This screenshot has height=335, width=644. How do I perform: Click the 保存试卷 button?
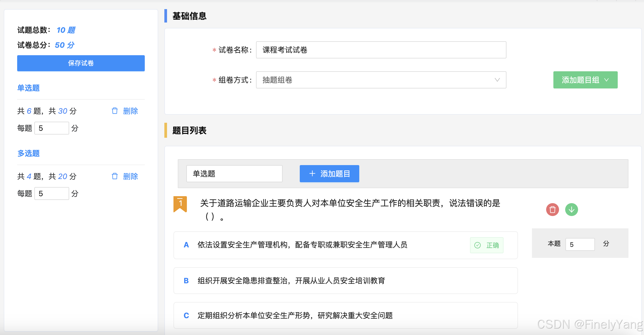(81, 63)
